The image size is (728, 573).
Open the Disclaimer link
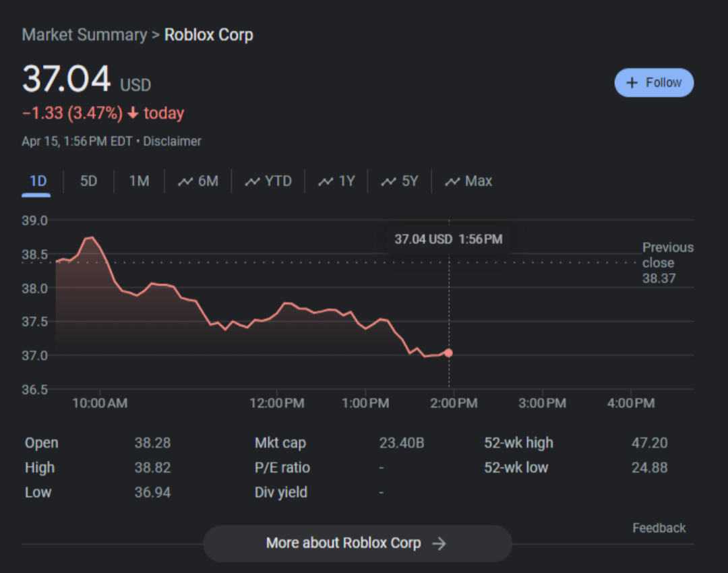[x=172, y=141]
